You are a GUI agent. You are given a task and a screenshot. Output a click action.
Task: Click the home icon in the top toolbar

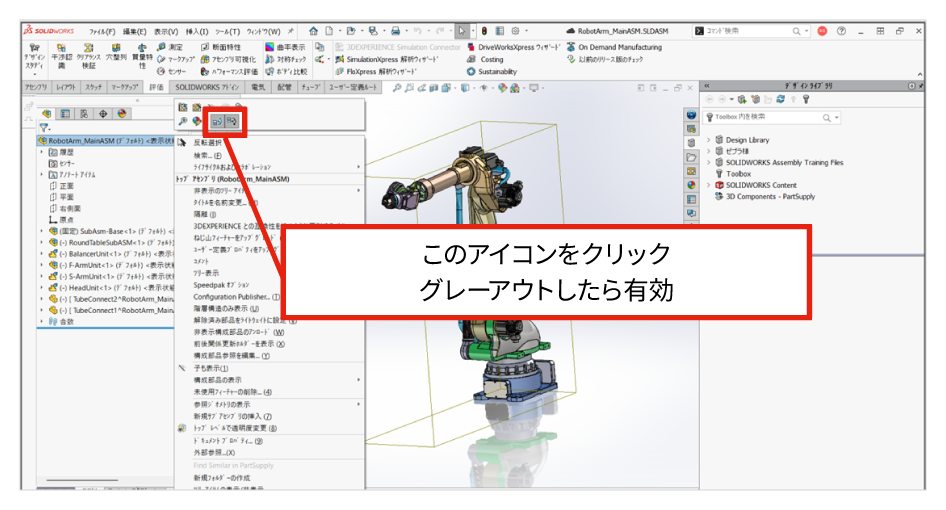pos(313,31)
